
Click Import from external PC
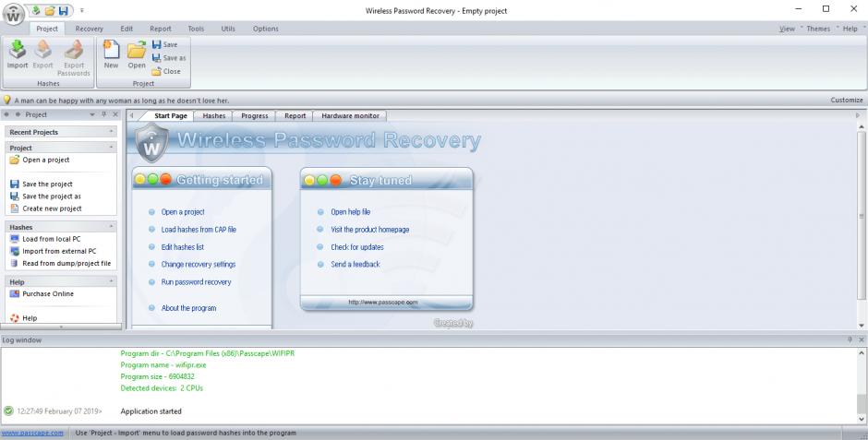[x=54, y=251]
